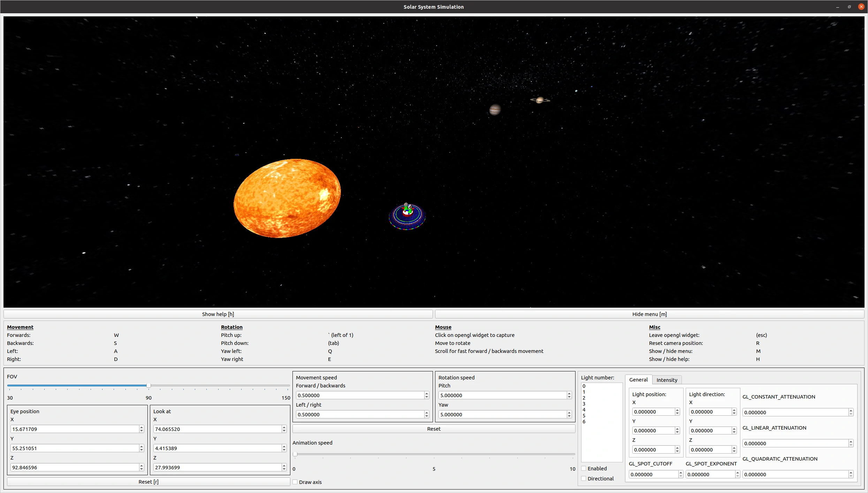Step the Pitch speed spinner arrows

[x=569, y=395]
